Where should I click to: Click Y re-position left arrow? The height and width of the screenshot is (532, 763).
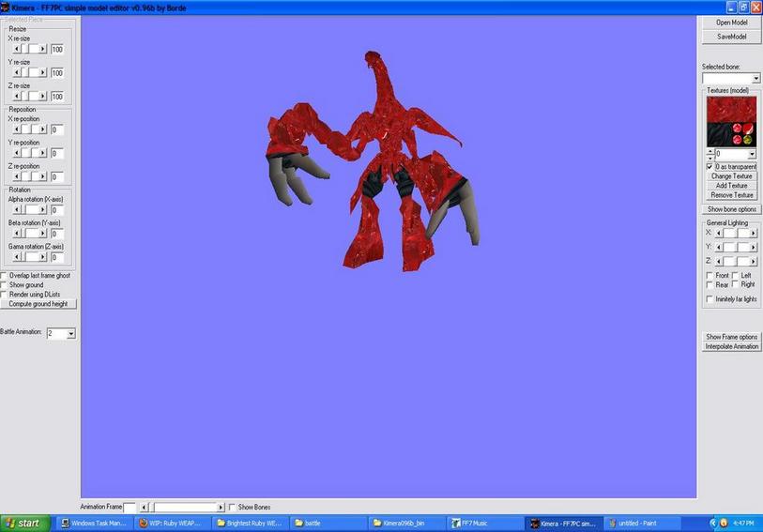17,153
